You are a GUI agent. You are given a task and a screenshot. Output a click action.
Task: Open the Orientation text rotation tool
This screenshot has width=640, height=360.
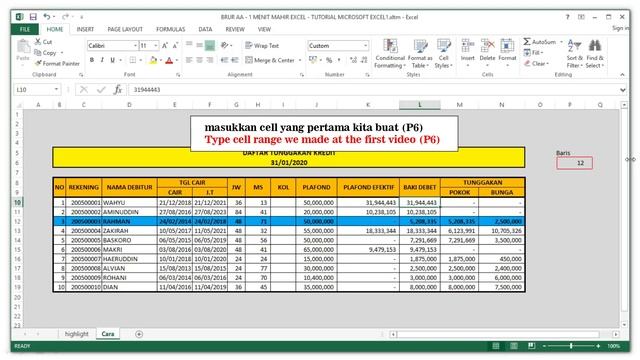[x=224, y=45]
